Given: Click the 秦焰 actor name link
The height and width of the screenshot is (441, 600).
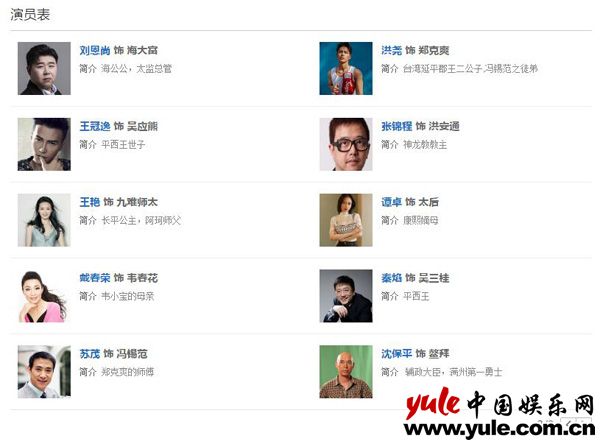Looking at the screenshot, I should pos(391,278).
